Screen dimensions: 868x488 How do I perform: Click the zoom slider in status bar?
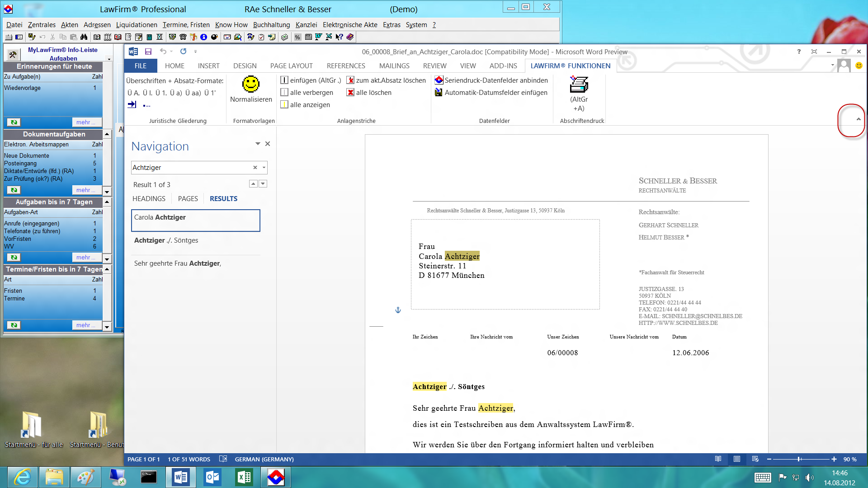point(799,459)
